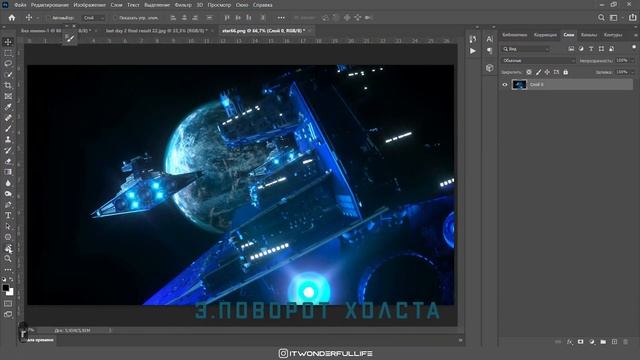This screenshot has height=360, width=640.
Task: Toggle lock position icon
Action: pos(547,72)
